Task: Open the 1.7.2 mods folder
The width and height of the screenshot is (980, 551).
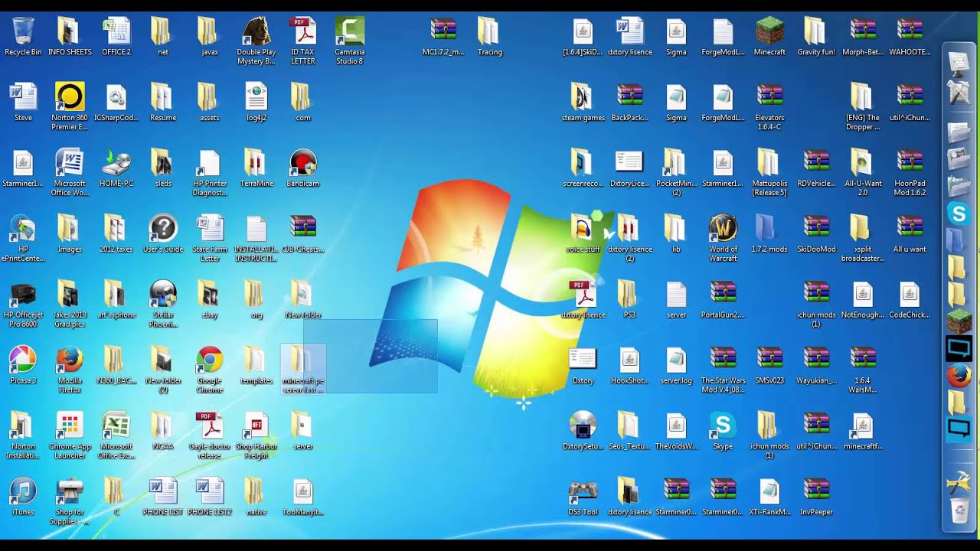Action: [769, 233]
